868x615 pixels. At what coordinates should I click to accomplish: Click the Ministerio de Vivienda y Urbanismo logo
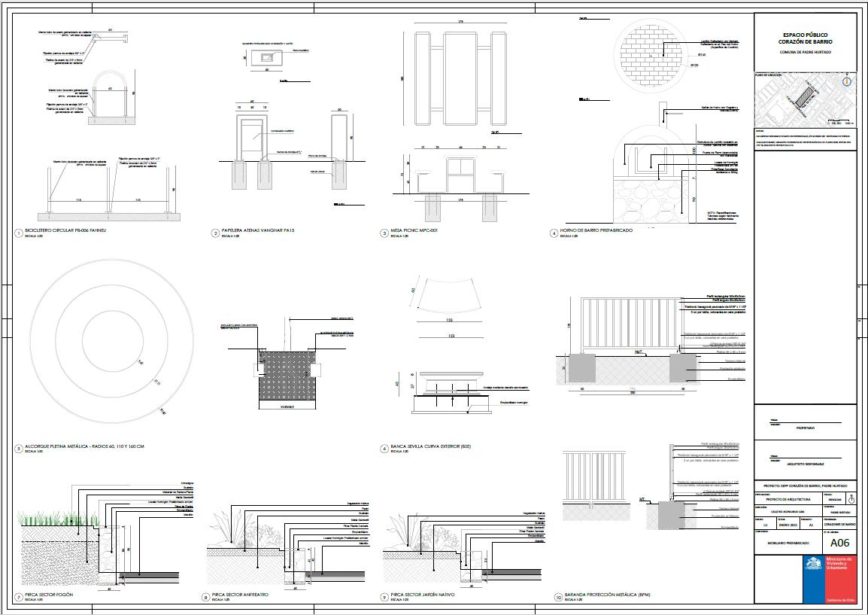click(x=829, y=579)
